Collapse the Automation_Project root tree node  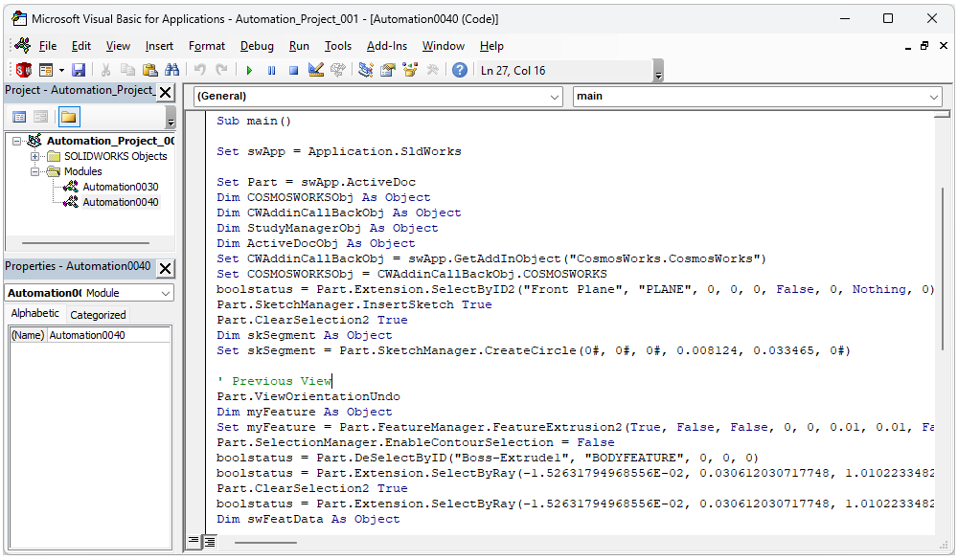[17, 141]
